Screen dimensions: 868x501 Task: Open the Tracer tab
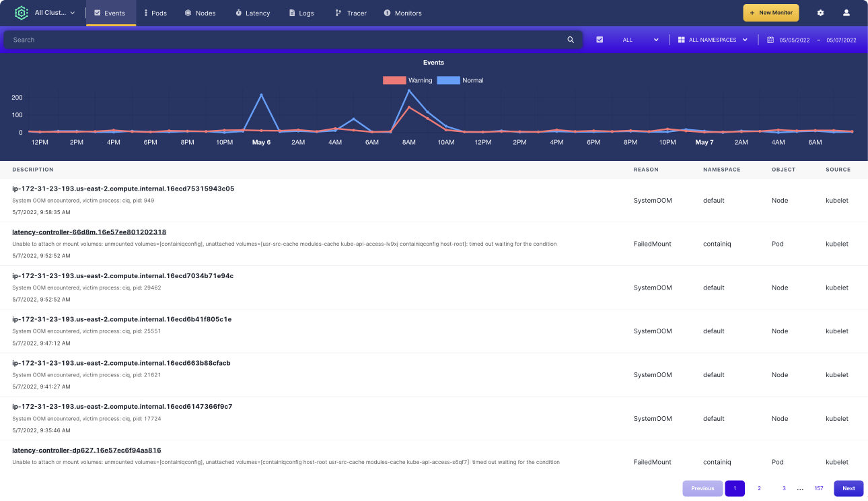[x=351, y=13]
